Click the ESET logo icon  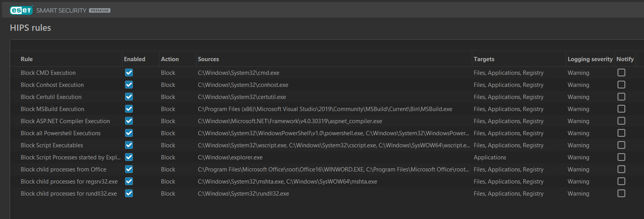(x=21, y=10)
